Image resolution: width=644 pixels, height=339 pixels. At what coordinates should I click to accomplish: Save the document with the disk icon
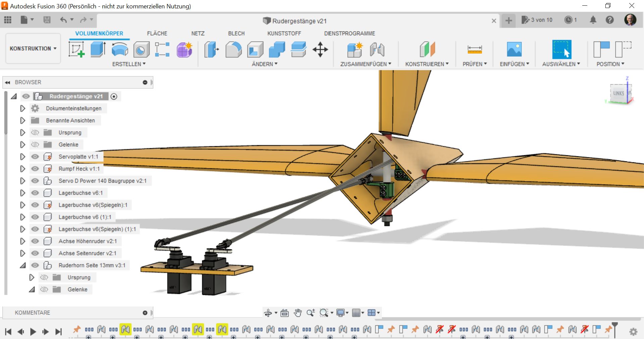click(x=47, y=20)
